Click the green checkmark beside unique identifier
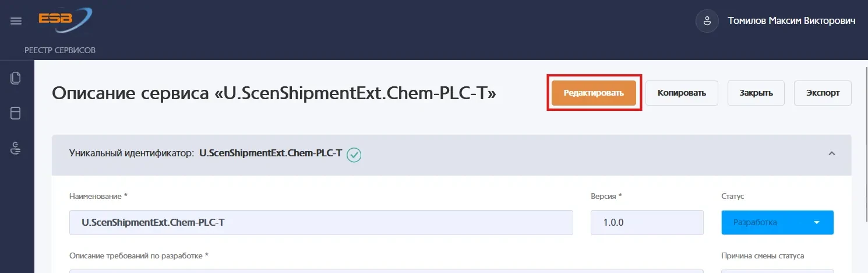The image size is (868, 273). [354, 155]
